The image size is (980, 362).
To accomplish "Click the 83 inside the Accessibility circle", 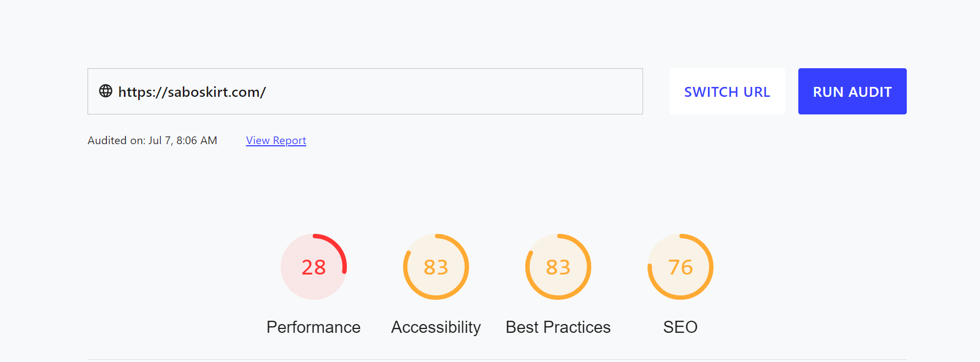I will coord(435,267).
